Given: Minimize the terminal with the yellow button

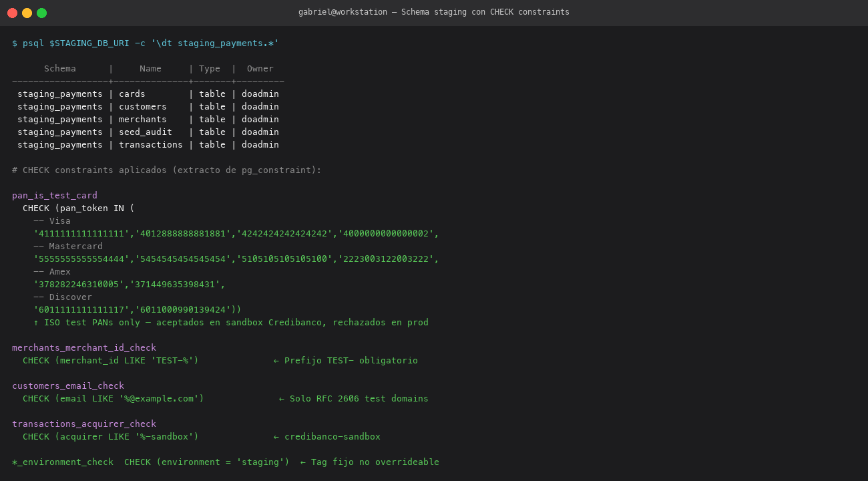Looking at the screenshot, I should click(27, 13).
